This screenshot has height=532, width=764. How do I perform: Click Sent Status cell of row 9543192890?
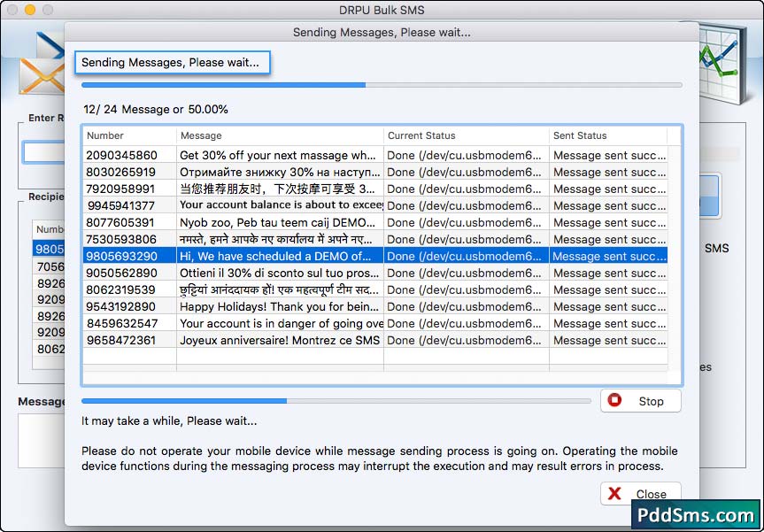click(x=608, y=306)
